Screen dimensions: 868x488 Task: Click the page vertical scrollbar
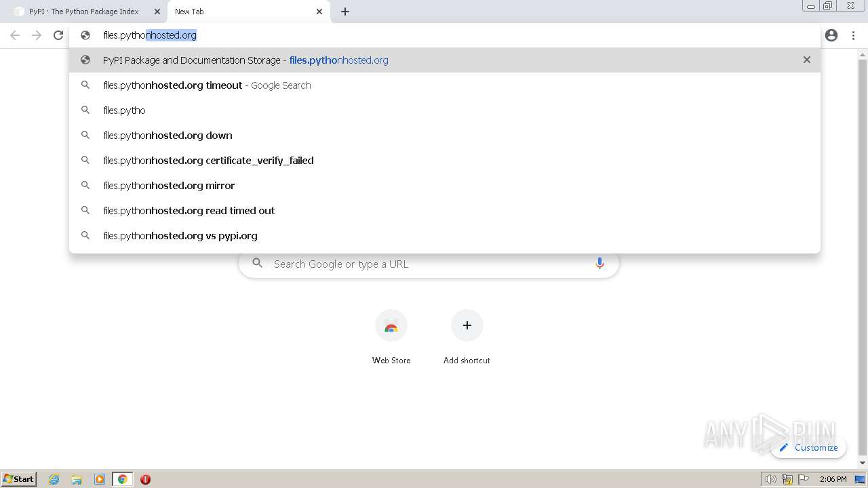(863, 258)
